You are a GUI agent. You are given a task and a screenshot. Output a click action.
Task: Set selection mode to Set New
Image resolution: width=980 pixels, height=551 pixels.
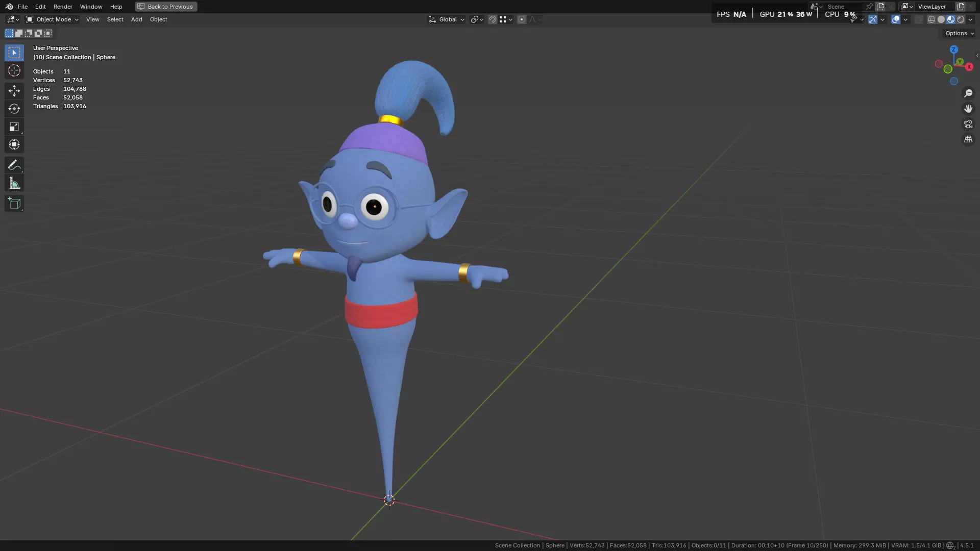pyautogui.click(x=9, y=33)
